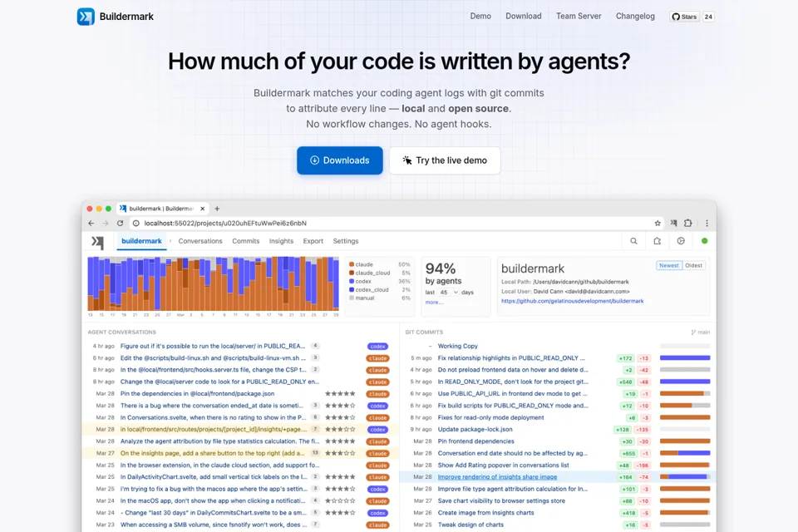Open a new browser tab with plus

(217, 209)
